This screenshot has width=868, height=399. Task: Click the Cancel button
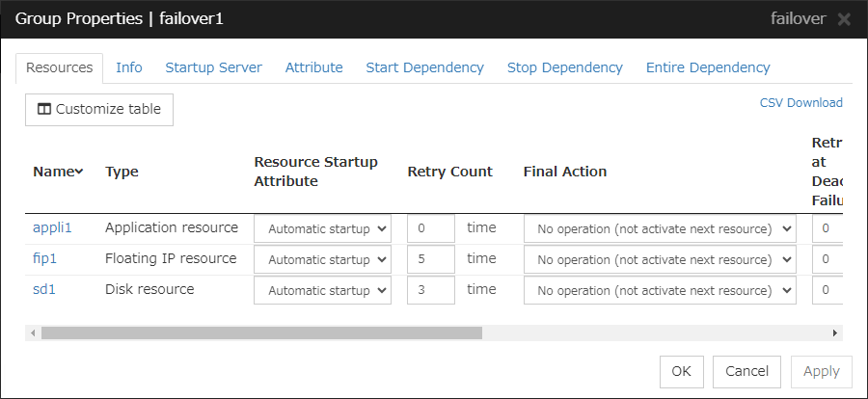pos(746,371)
